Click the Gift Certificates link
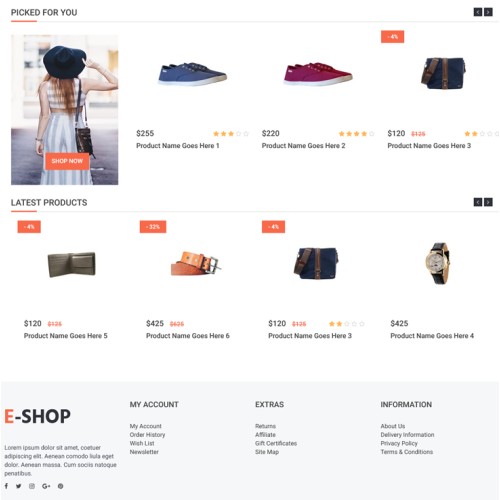 point(276,443)
